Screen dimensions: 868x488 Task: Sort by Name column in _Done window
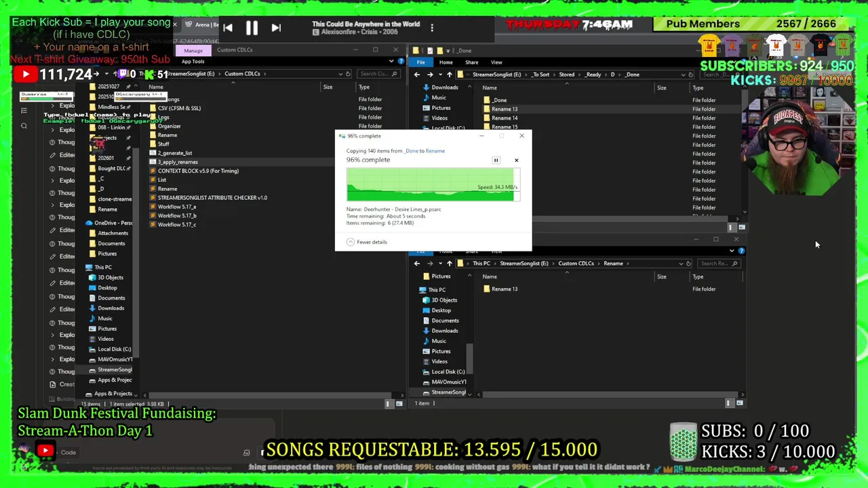coord(489,88)
